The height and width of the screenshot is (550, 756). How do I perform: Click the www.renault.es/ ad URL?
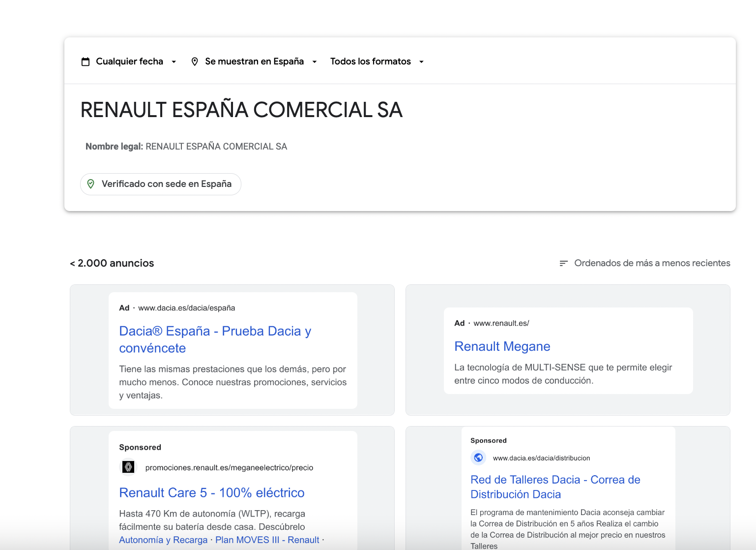tap(501, 323)
